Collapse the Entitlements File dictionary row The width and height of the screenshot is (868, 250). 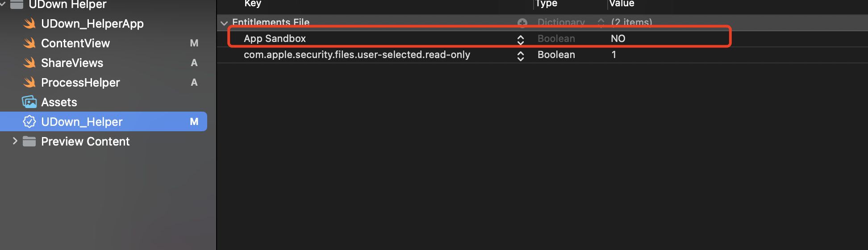224,23
